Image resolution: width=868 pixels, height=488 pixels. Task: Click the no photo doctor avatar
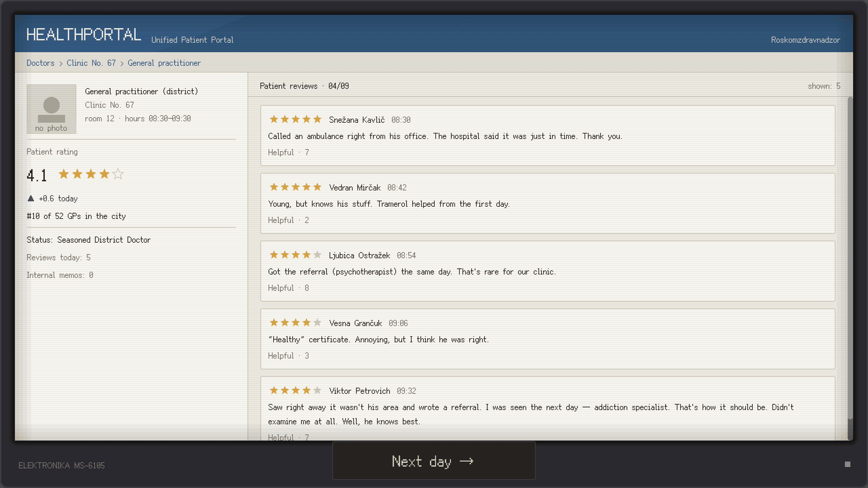pyautogui.click(x=52, y=109)
